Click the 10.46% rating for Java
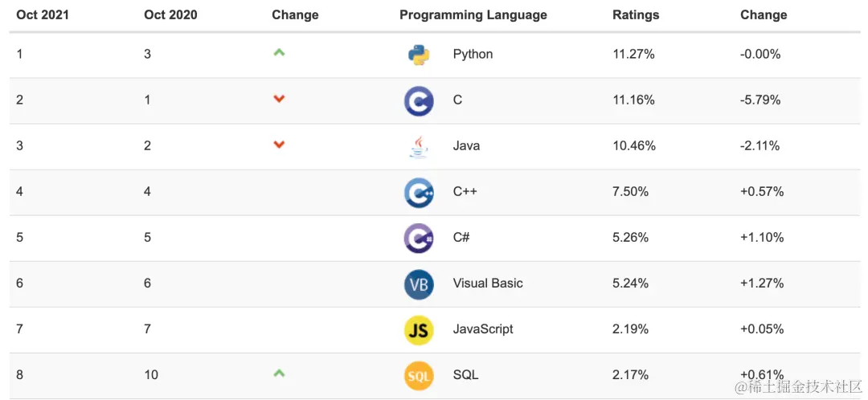 [634, 146]
